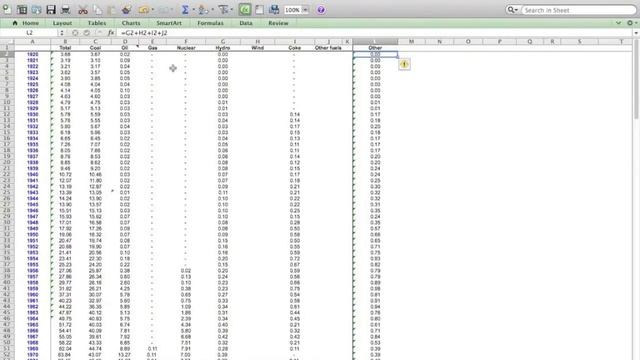Viewport: 640px width, 360px height.
Task: Click the 'Nuclear' header cell
Action: [186, 48]
